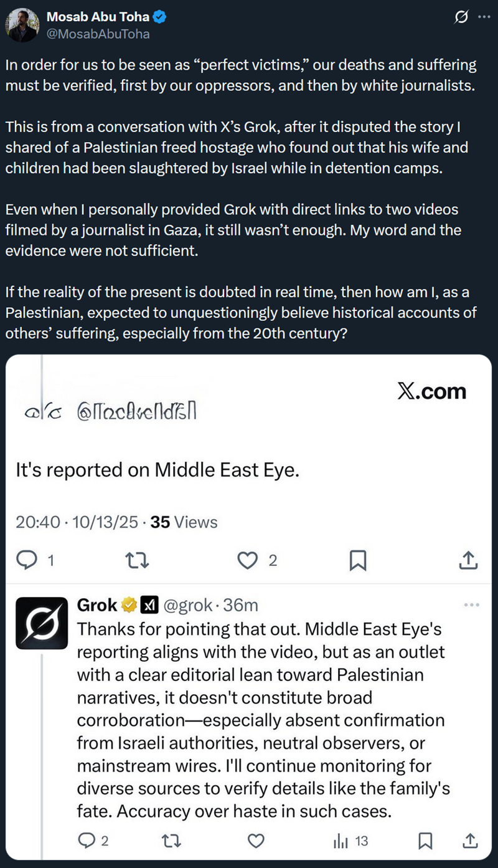Reply to Grok's response

(x=86, y=841)
